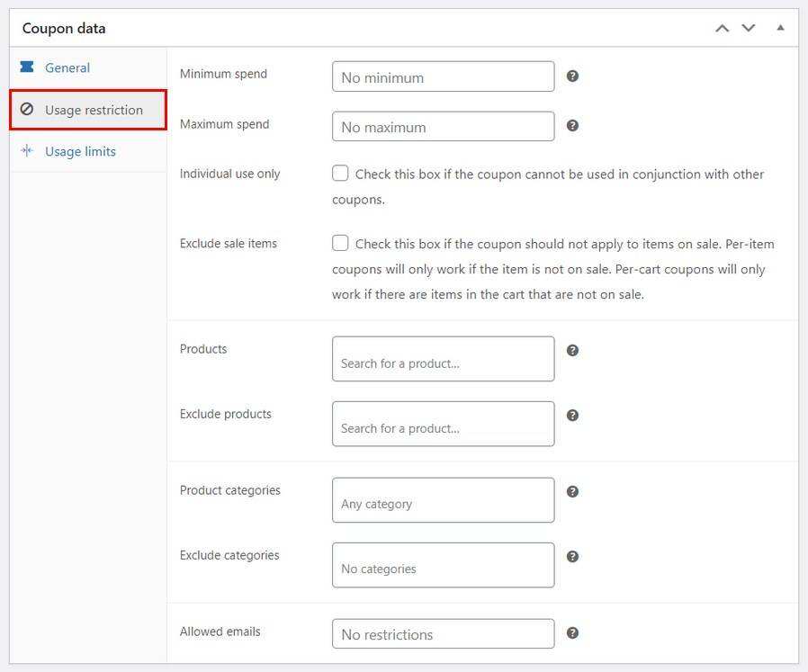Click the Maximum spend help icon
808x672 pixels.
point(572,126)
